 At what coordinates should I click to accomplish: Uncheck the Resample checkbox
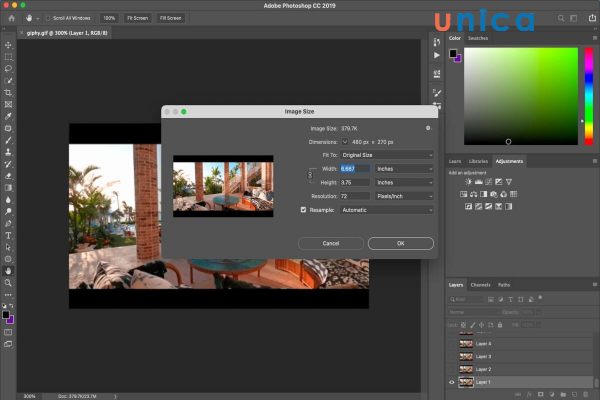pyautogui.click(x=304, y=210)
